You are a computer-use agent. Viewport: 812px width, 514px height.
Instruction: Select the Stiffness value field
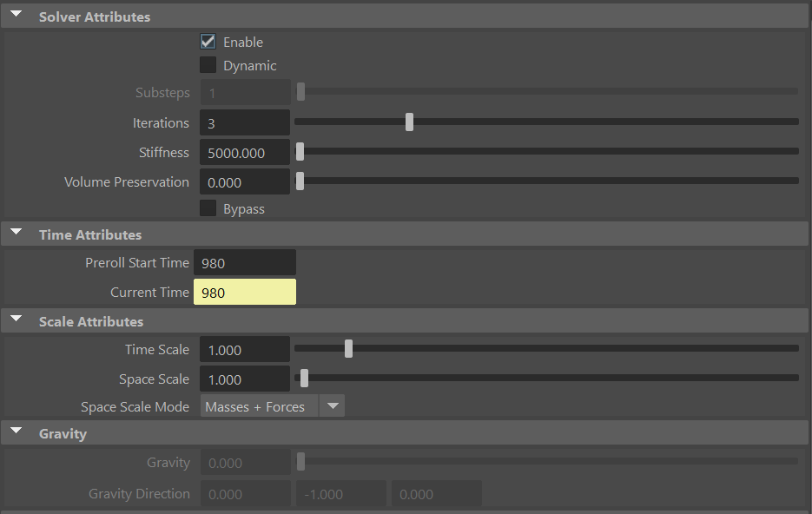point(244,152)
